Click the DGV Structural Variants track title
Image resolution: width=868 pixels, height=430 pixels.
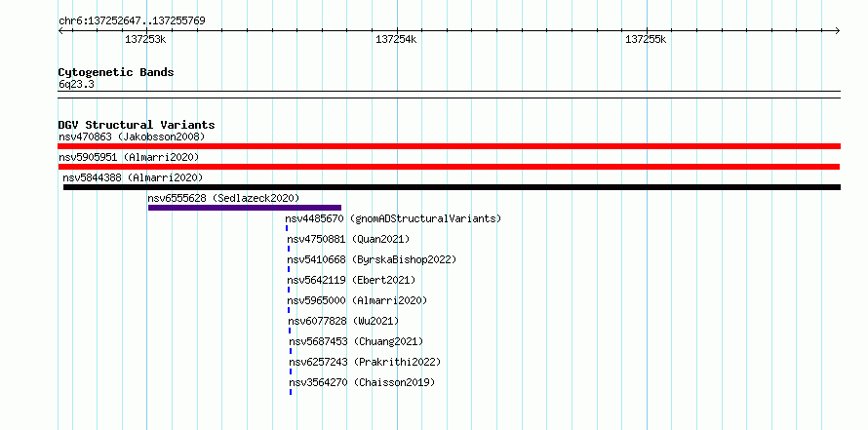click(x=137, y=125)
